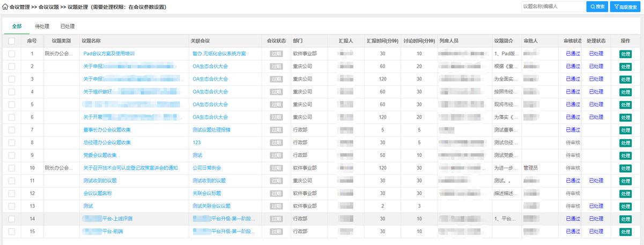Open OA生态合伙大会 link in row 2

(x=210, y=66)
